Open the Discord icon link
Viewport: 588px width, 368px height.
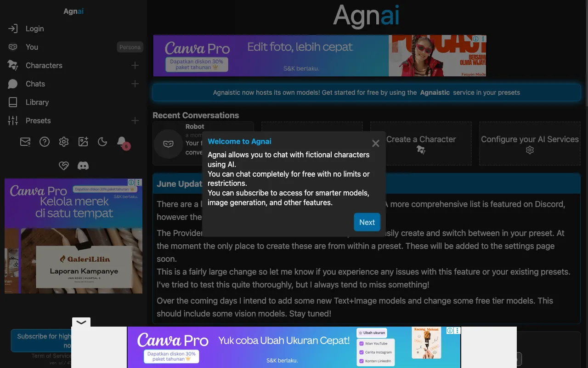(x=83, y=166)
